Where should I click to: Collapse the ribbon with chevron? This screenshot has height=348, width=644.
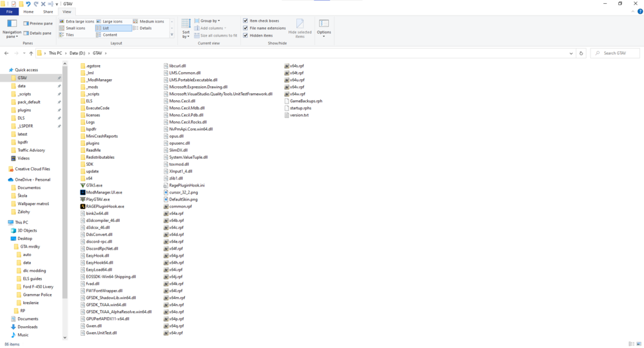coord(632,12)
